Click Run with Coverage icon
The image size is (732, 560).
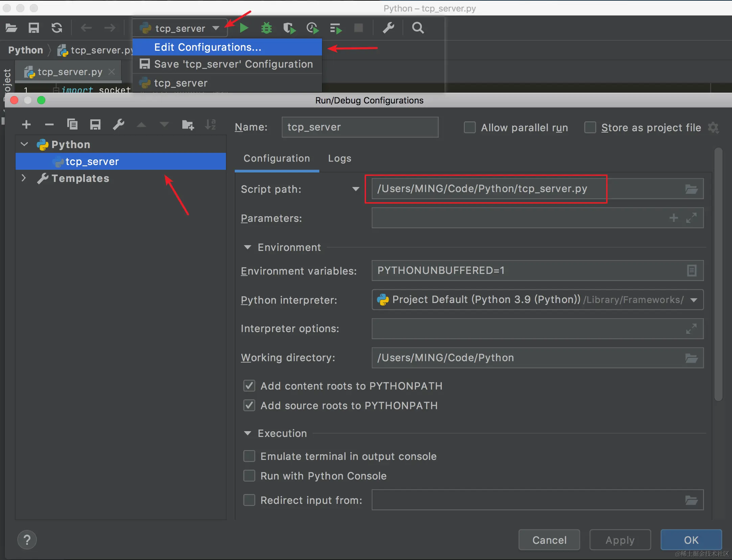[289, 28]
